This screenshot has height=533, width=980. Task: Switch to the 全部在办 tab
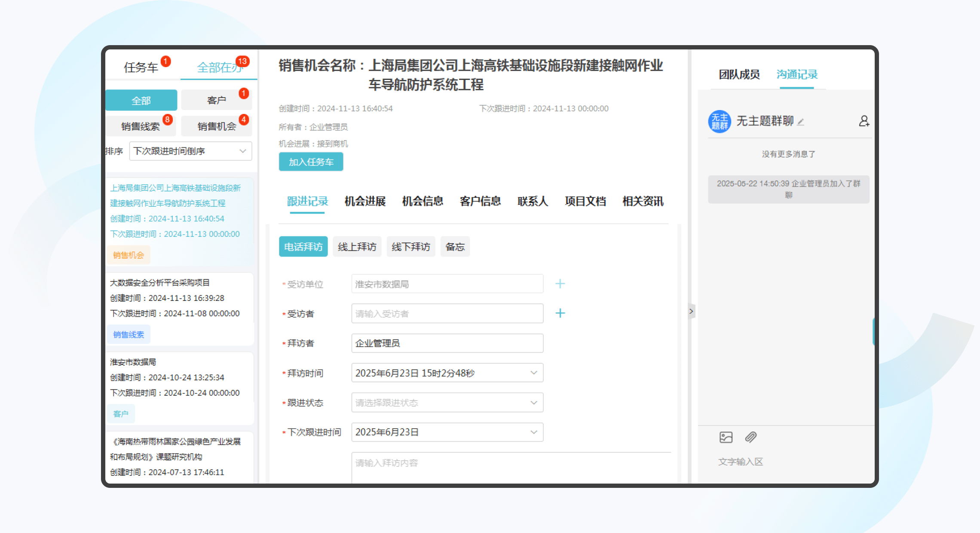point(219,67)
